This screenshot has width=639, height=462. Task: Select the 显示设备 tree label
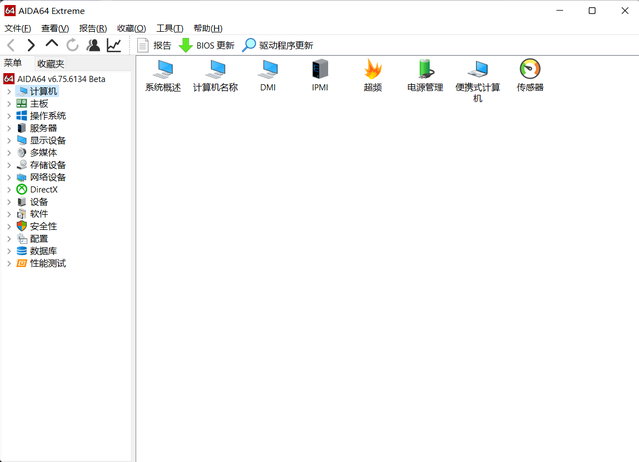point(48,140)
